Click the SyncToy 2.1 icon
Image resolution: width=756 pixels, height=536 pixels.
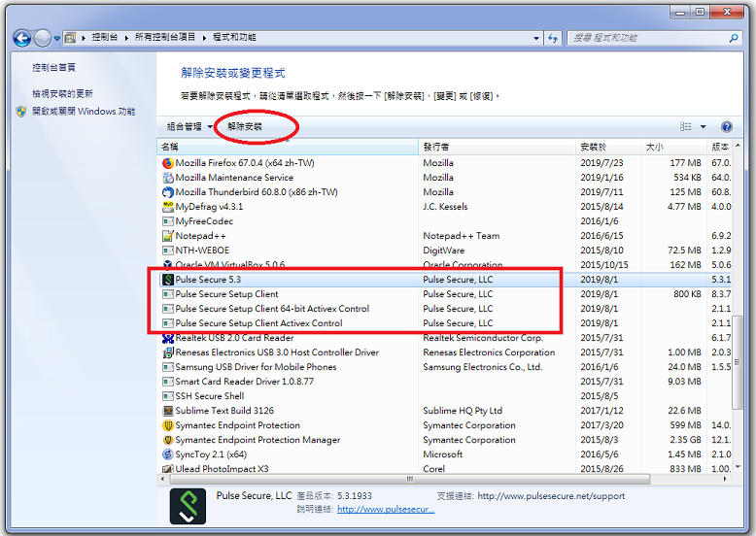point(167,454)
